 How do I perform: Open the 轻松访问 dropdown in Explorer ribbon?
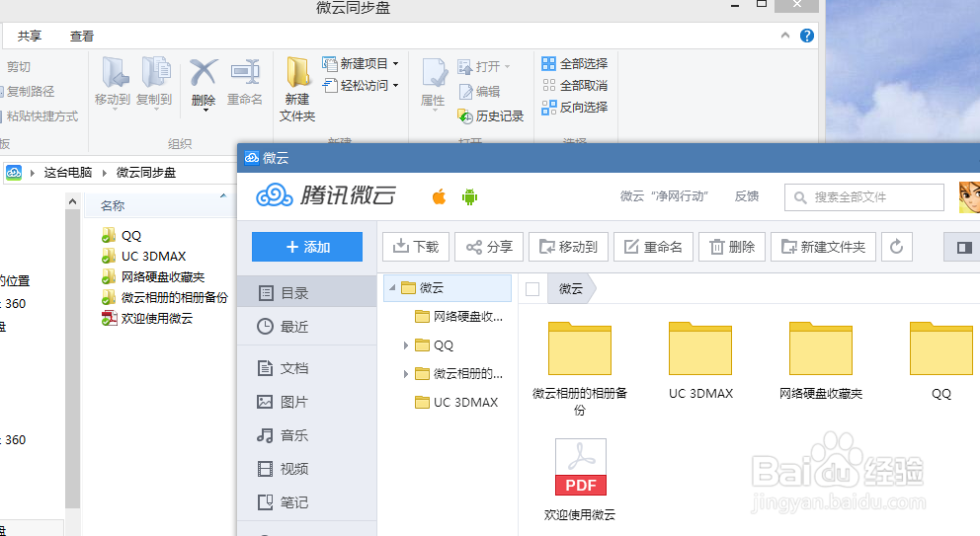(x=361, y=86)
